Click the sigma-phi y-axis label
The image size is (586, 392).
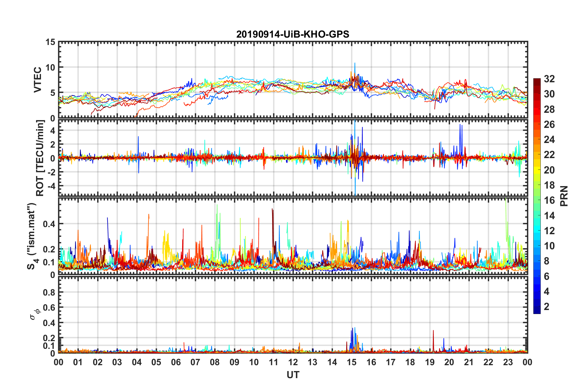[35, 314]
